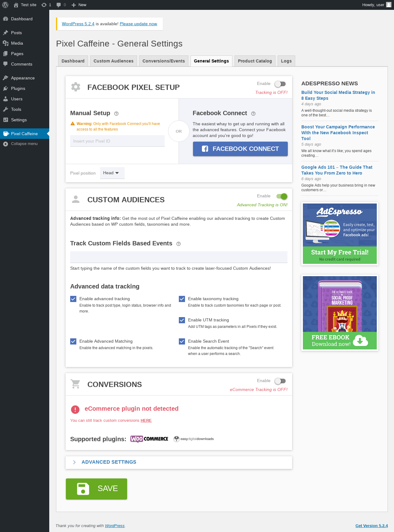Open Comments in the sidebar

[25, 64]
